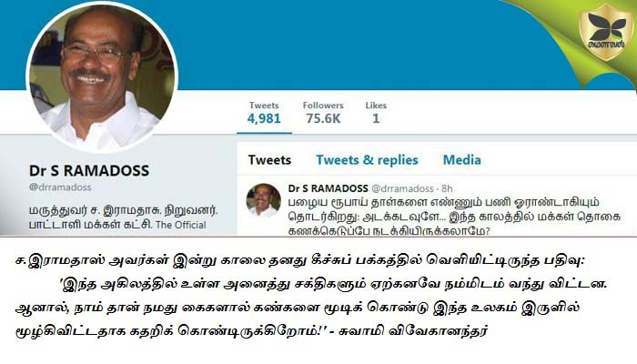
Task: Open the small avatar beside the tweet
Action: tap(263, 200)
